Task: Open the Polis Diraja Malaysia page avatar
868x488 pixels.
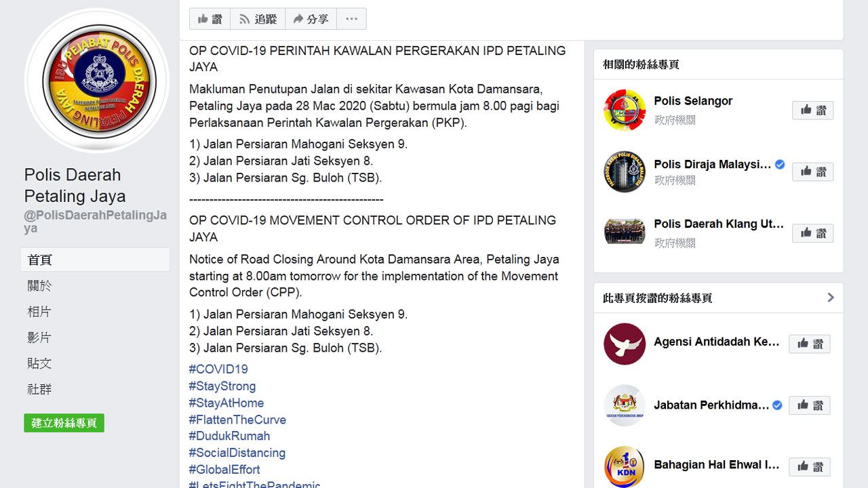Action: pyautogui.click(x=625, y=172)
